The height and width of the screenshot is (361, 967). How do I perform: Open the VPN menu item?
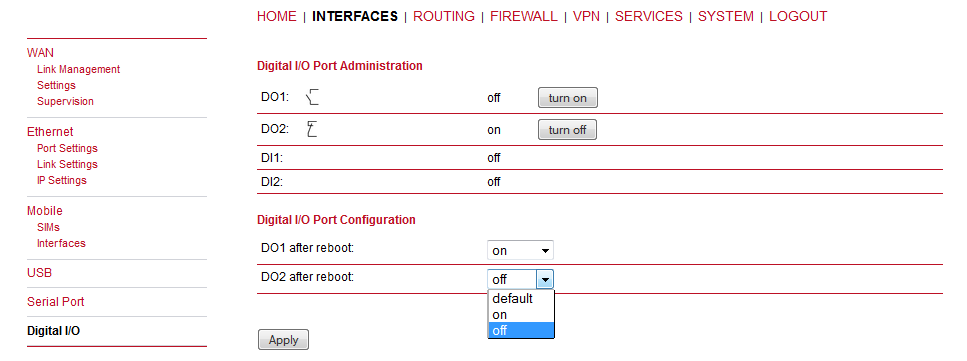(586, 17)
